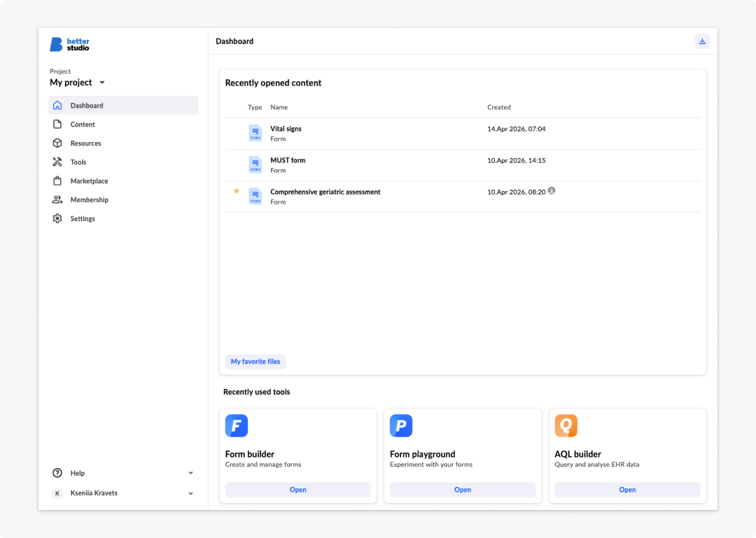Click the Settings gear icon

[x=57, y=218]
